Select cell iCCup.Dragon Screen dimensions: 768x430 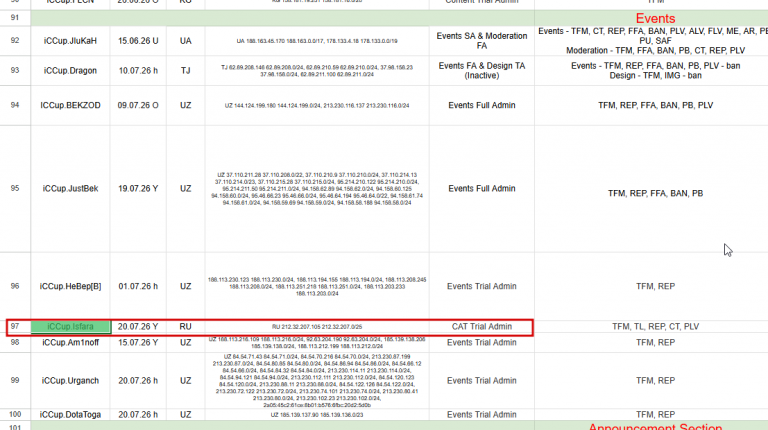click(70, 71)
